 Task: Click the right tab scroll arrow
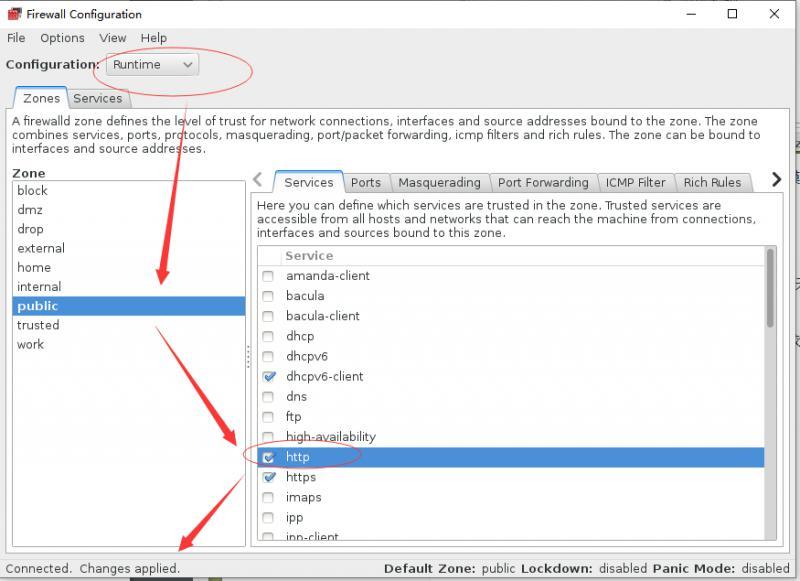pos(776,180)
